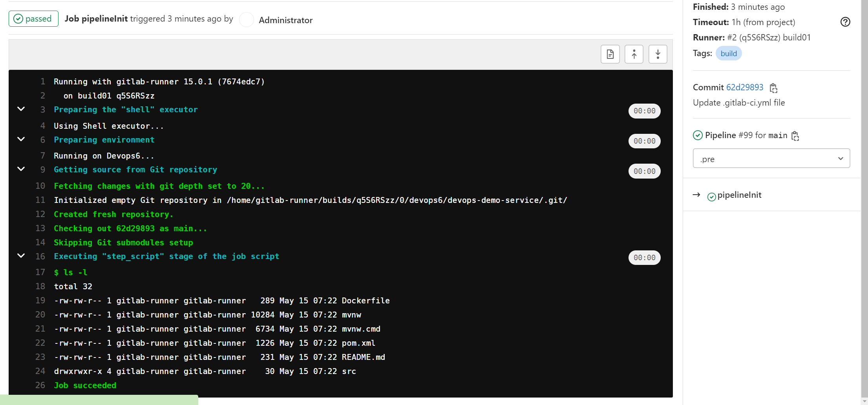This screenshot has width=868, height=405.
Task: Click duration badge for Getting source section
Action: pos(644,171)
